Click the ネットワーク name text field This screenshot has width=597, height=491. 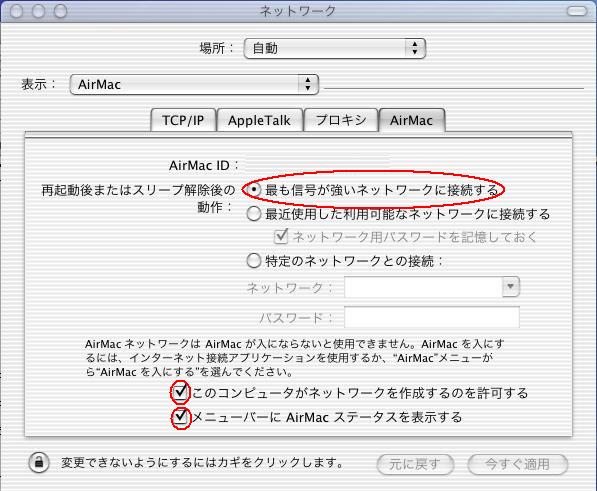click(x=423, y=287)
